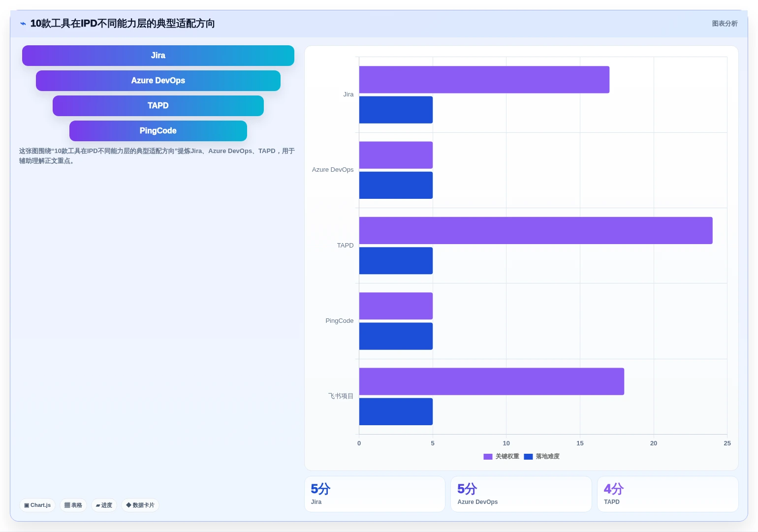Screen dimensions: 758x532
Task: Toggle the 关键权重 legend swatch
Action: (x=488, y=457)
